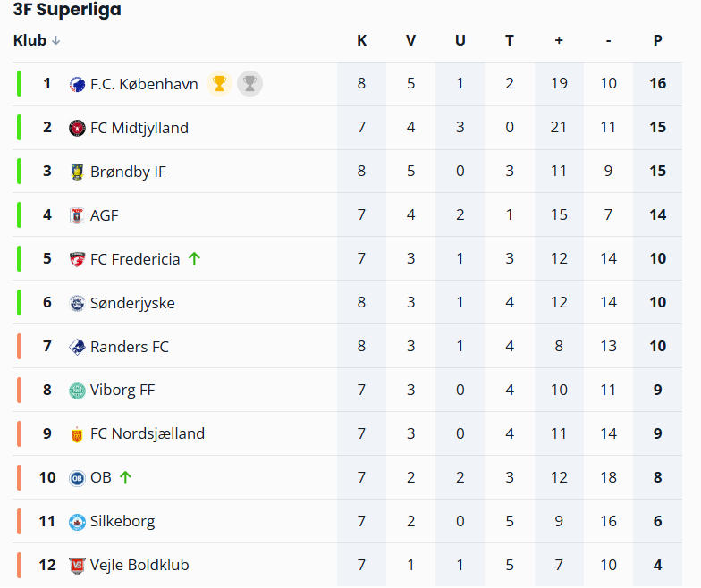Image resolution: width=701 pixels, height=588 pixels.
Task: Click the gold trophy icon
Action: click(219, 84)
